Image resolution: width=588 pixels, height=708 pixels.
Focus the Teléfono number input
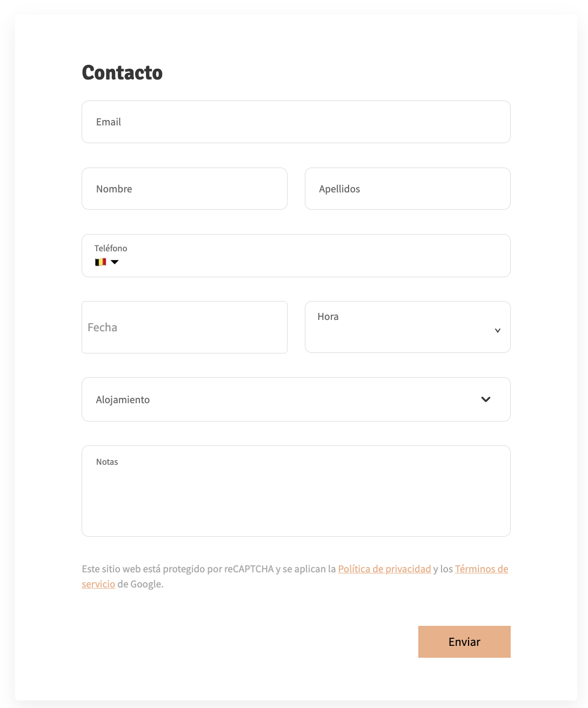[x=270, y=262]
